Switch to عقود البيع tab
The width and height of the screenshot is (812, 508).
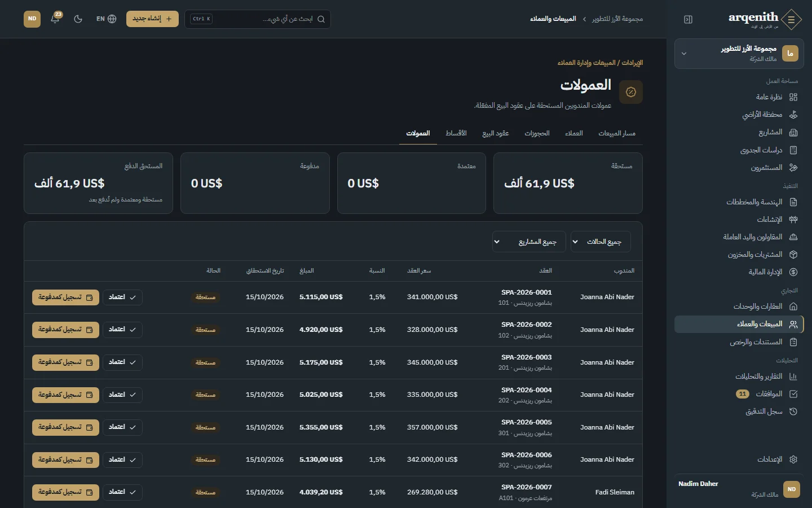[x=496, y=133]
